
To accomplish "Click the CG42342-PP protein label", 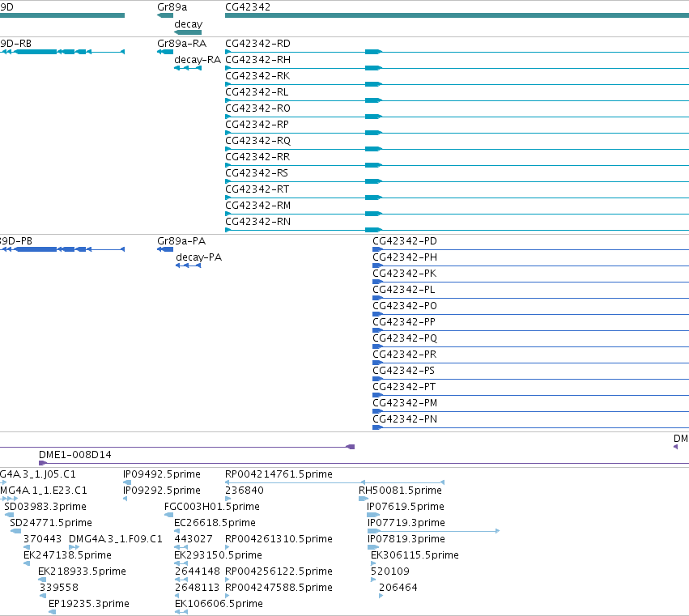I will (404, 323).
